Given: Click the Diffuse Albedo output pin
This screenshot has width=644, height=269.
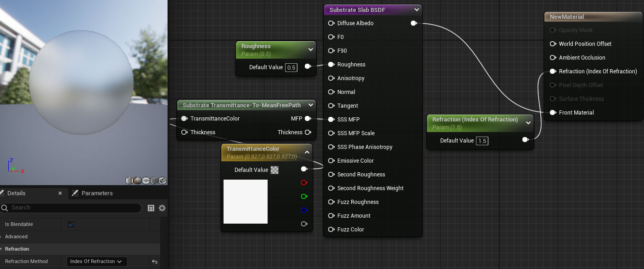Looking at the screenshot, I should pos(414,23).
